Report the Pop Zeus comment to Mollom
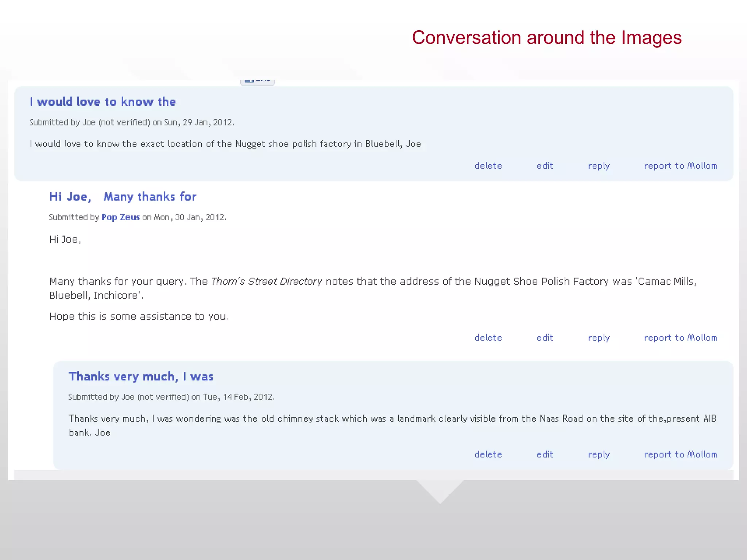This screenshot has height=560, width=747. click(681, 338)
